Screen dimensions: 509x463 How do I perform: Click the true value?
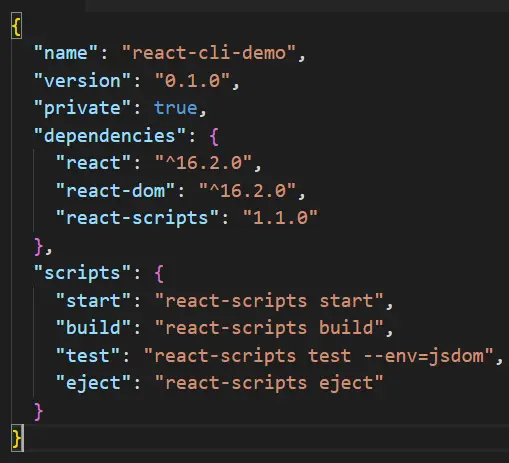175,108
